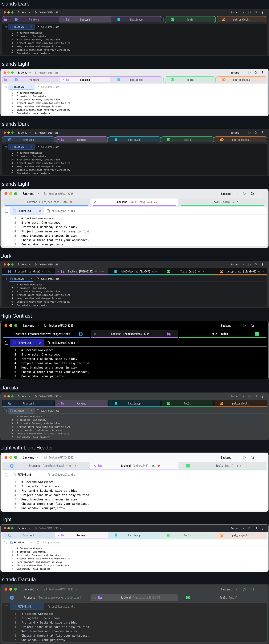Click the phone icon on the MobileApp [hotfix-067] tab
269x644 pixels.
115,272
